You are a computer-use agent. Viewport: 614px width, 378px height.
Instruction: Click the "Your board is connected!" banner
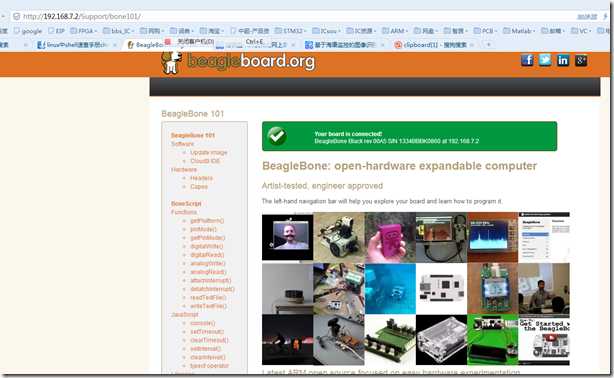(x=410, y=136)
